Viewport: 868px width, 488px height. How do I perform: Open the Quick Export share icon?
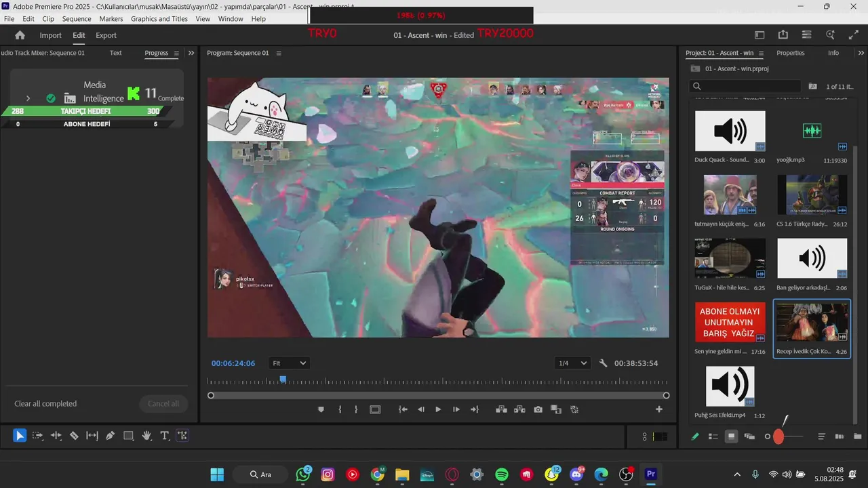click(x=783, y=35)
